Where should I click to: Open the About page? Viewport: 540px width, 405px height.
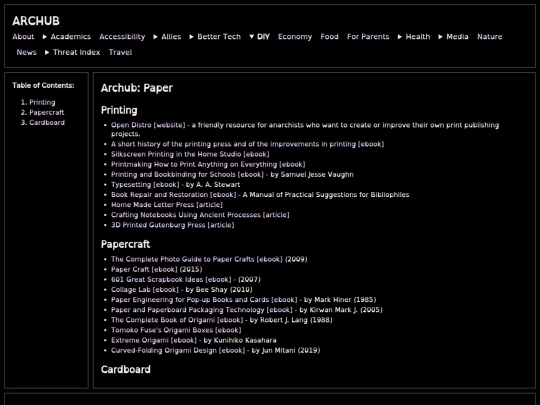tap(23, 37)
